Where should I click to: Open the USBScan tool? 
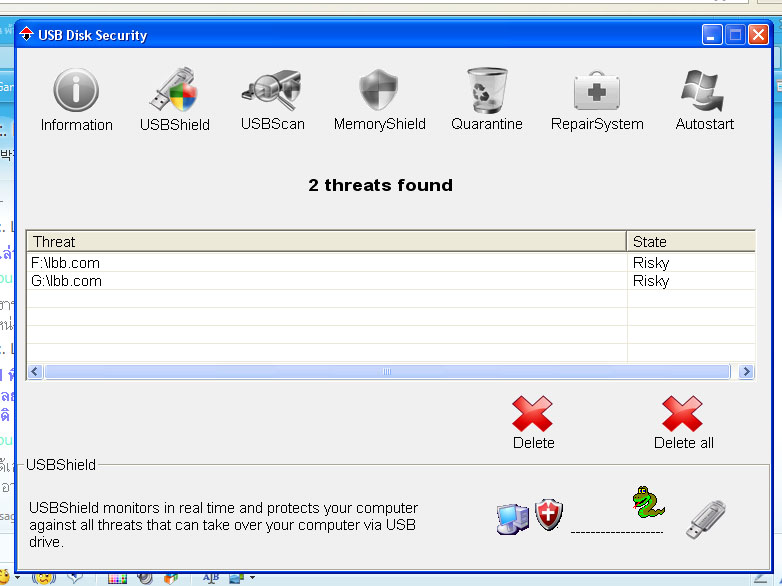pos(273,100)
